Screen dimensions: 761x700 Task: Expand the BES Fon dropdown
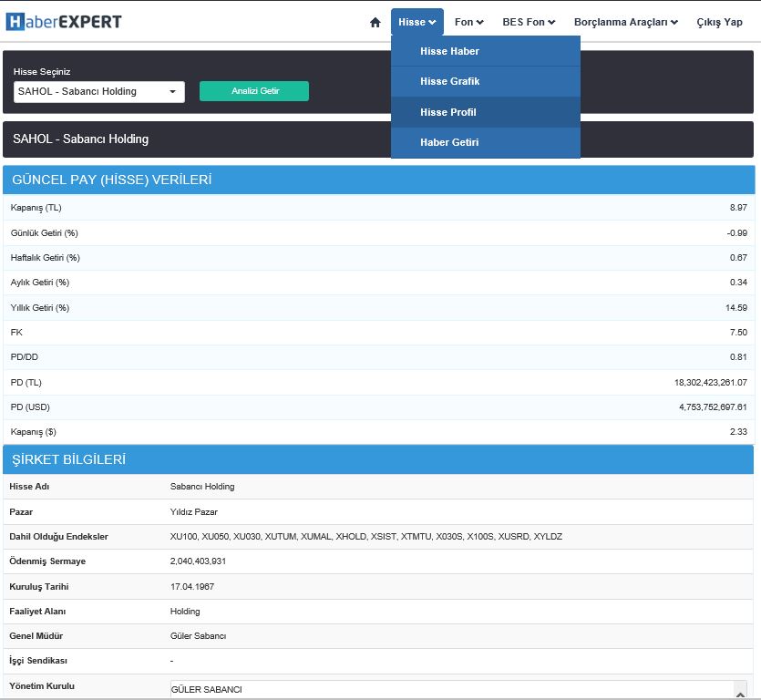click(x=529, y=22)
